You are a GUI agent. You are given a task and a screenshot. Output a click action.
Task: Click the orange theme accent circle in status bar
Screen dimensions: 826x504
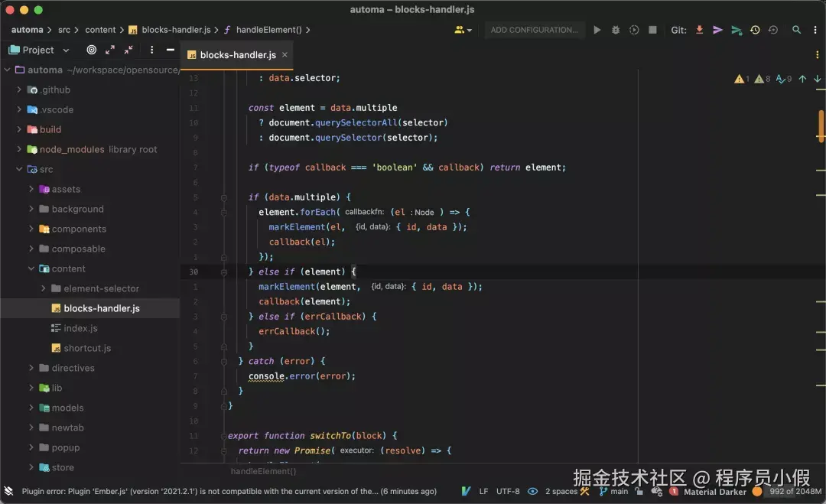[757, 491]
